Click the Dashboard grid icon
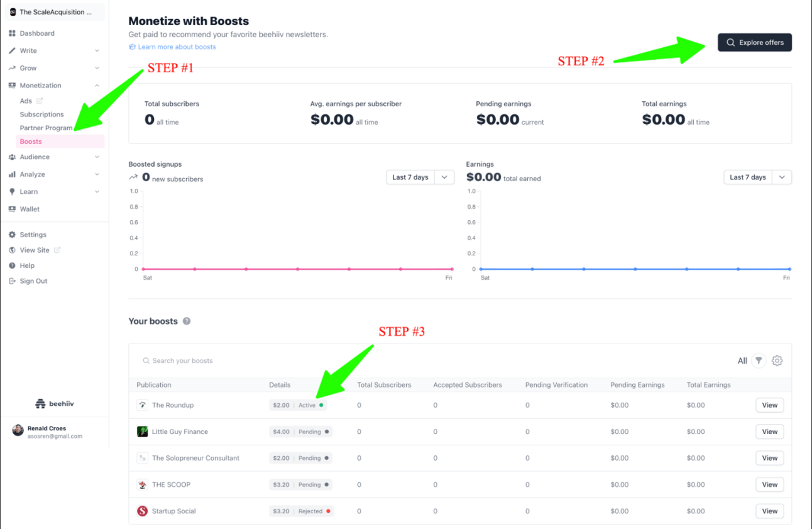This screenshot has height=529, width=812. coord(12,33)
